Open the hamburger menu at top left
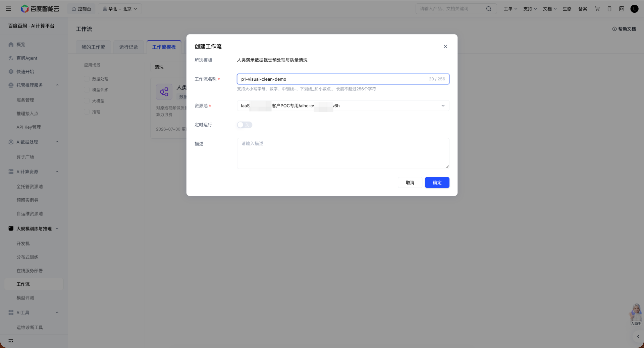Viewport: 644px width, 348px height. (x=8, y=9)
